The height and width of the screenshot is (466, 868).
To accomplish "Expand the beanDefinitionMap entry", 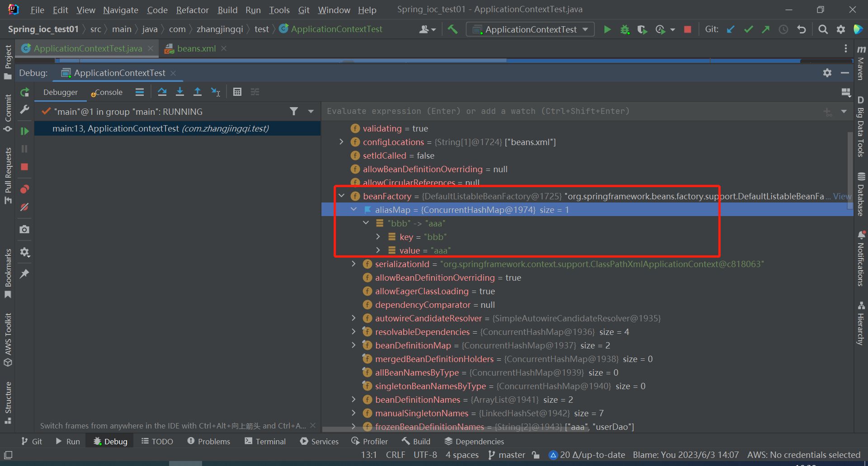I will 353,345.
